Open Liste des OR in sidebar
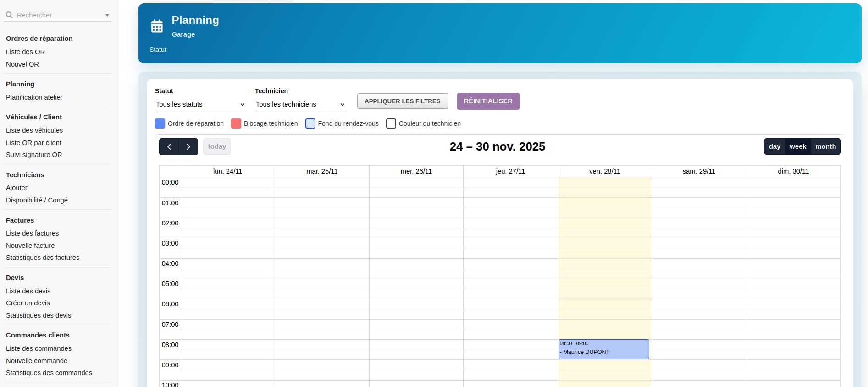 coord(26,52)
